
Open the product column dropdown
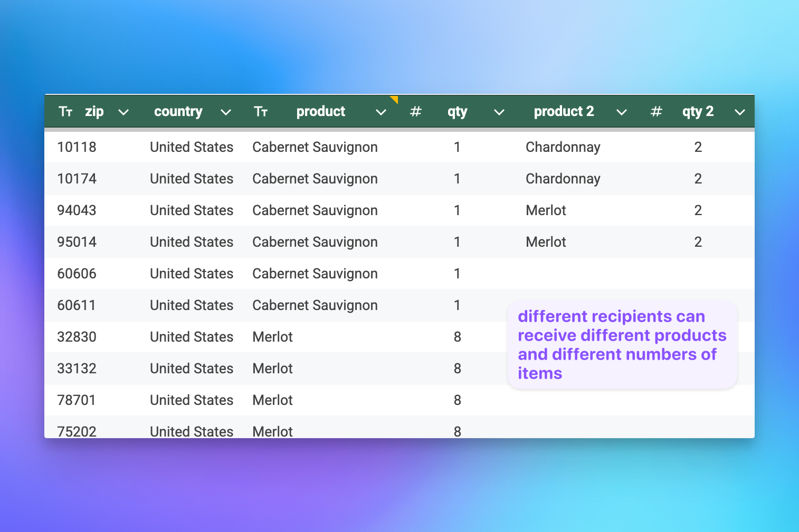coord(381,112)
